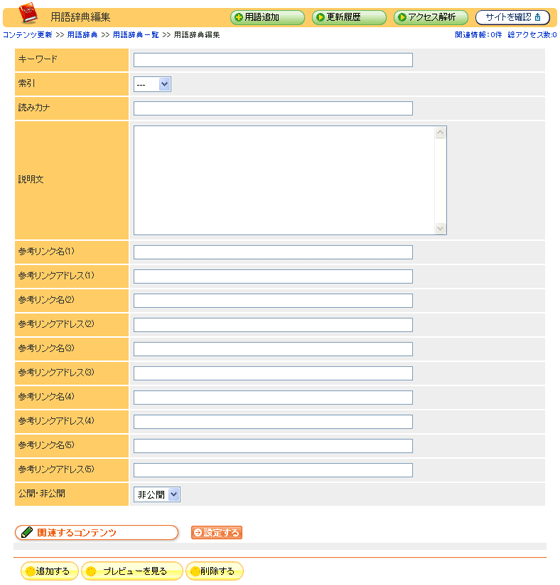Viewport: 560px width, 585px height.
Task: Focus the キーワード input field
Action: pyautogui.click(x=273, y=60)
